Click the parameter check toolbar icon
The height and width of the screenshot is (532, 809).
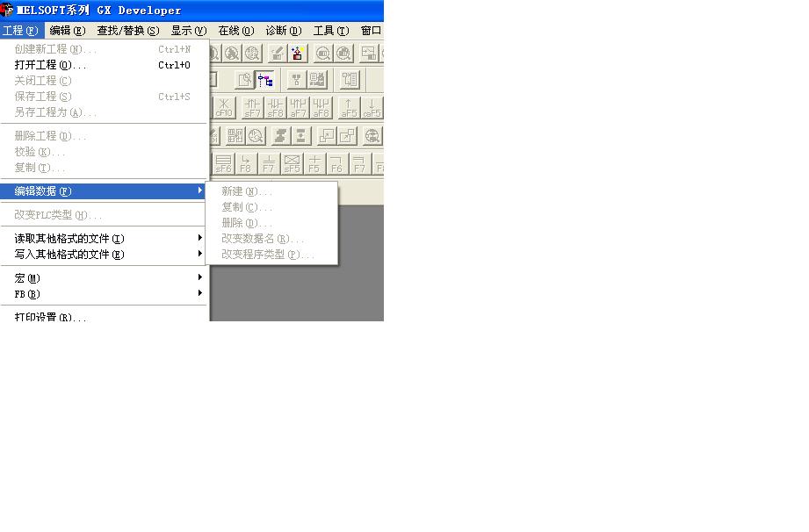[317, 80]
